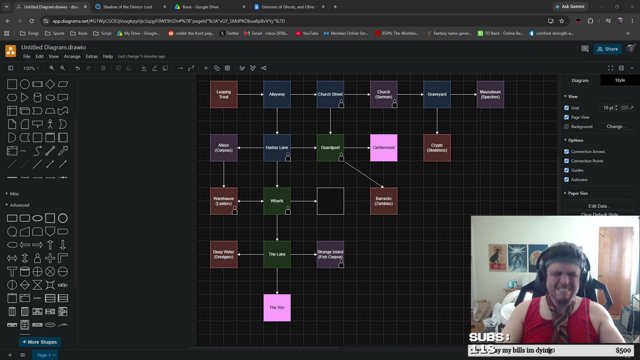Toggle the Connection Points checkbox
This screenshot has height=360, width=640.
click(x=567, y=161)
